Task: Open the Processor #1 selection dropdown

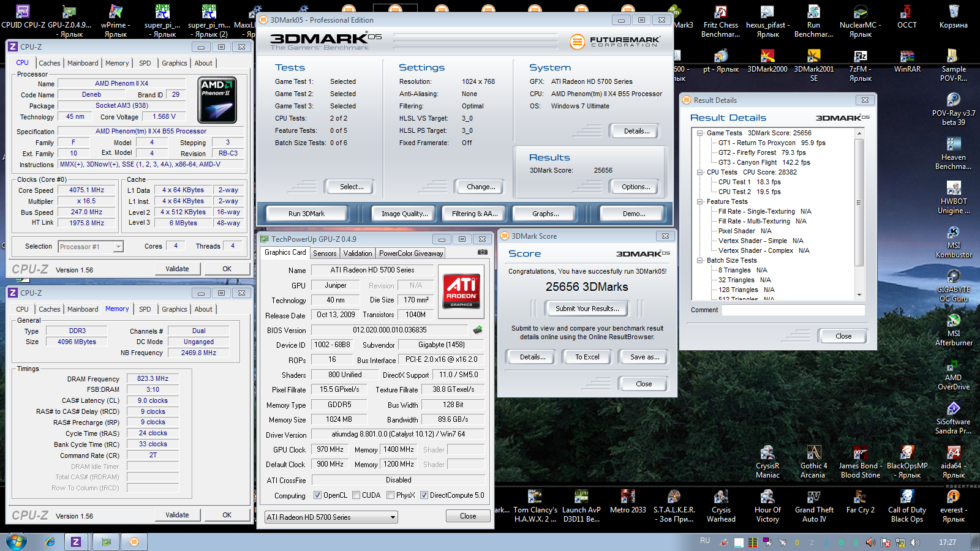Action: click(x=91, y=247)
